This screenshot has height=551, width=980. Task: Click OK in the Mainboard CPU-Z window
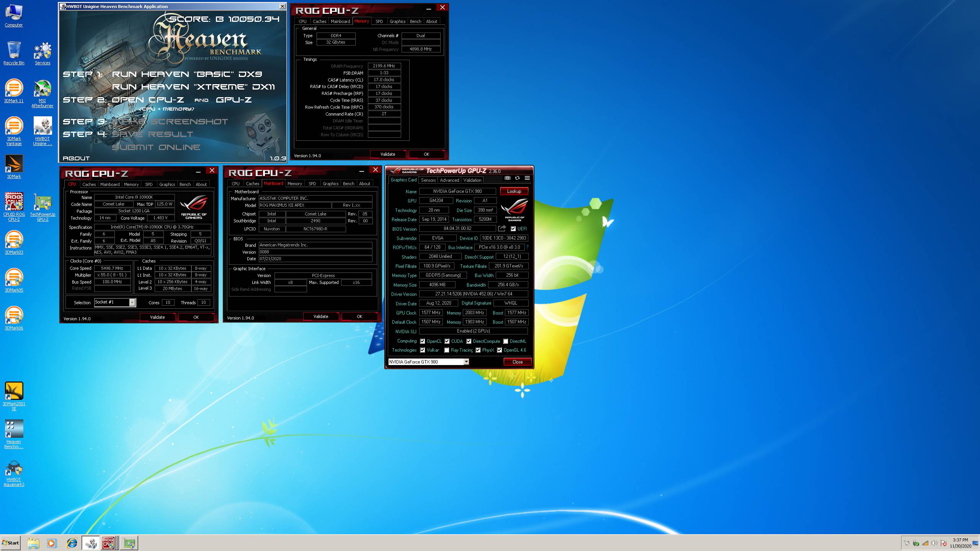coord(359,316)
